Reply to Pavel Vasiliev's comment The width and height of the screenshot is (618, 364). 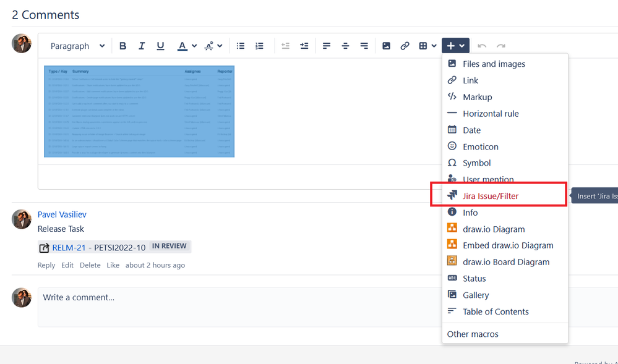(x=46, y=265)
